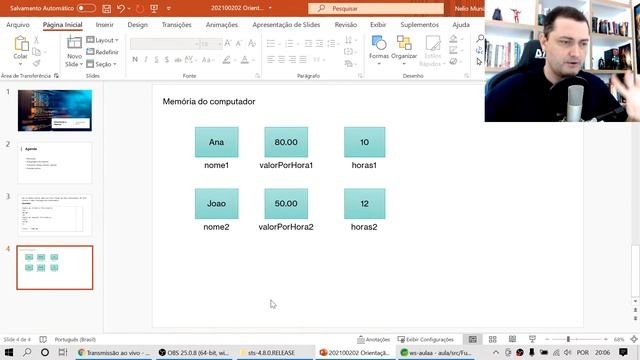Click the bullets list icon

point(271,43)
